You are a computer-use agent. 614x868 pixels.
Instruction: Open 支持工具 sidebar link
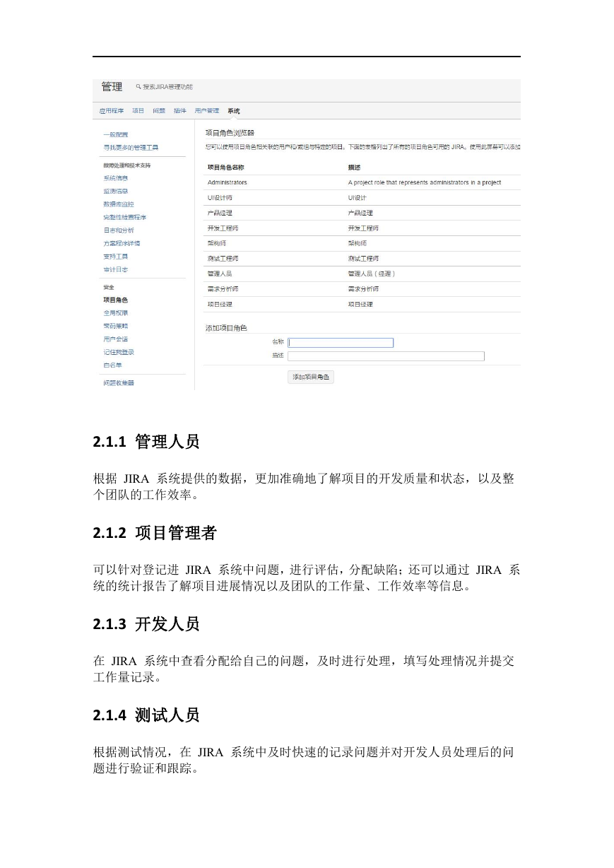click(x=116, y=256)
